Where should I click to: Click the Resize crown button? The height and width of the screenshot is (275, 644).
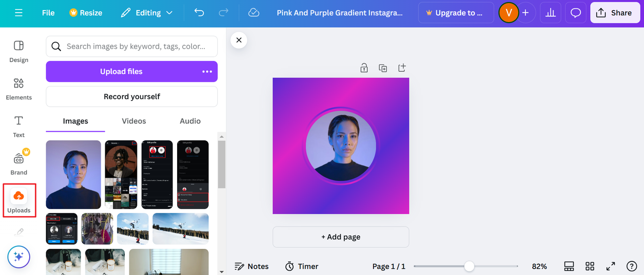[86, 13]
